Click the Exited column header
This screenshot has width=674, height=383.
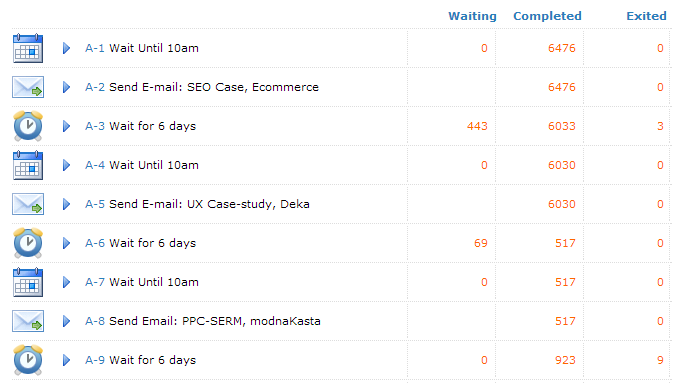(646, 16)
